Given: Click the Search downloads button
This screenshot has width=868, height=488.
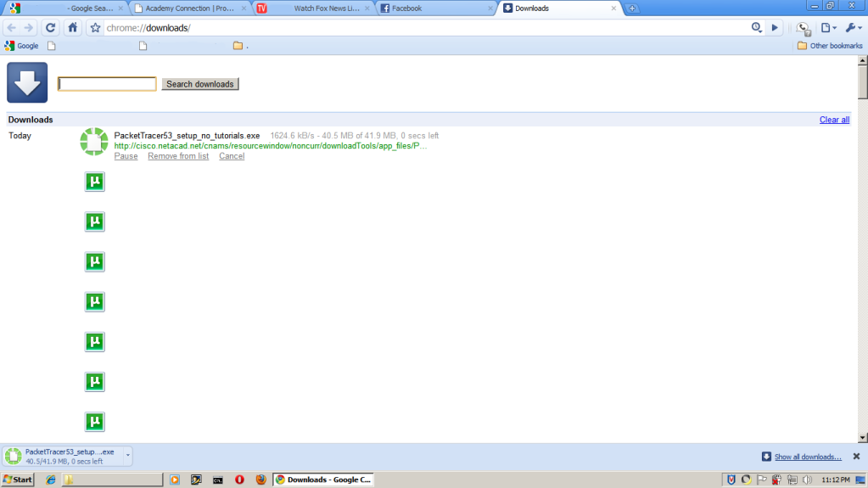Looking at the screenshot, I should pyautogui.click(x=200, y=84).
